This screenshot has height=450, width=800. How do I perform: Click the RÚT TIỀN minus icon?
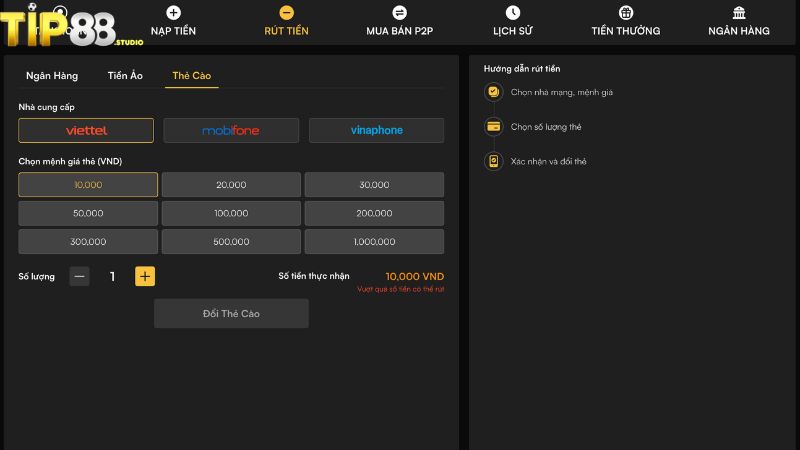coord(286,12)
